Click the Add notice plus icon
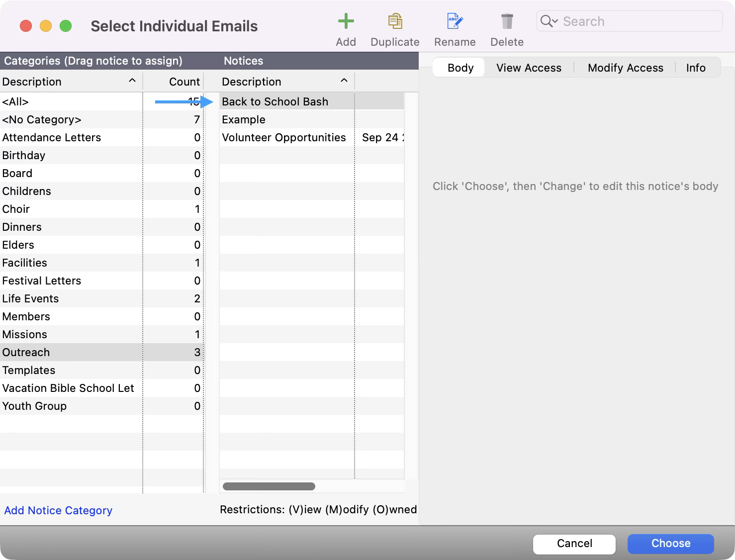 [346, 21]
